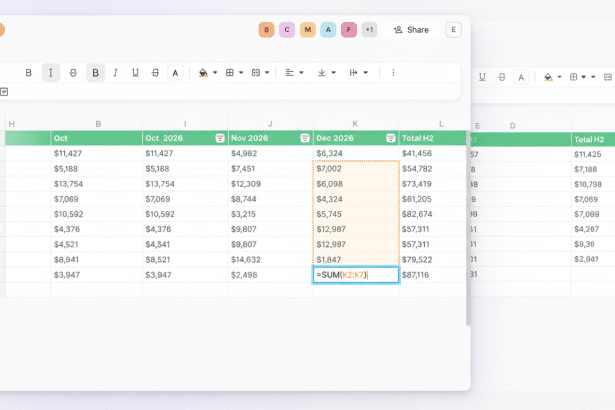Toggle the slanted Italic I button
The height and width of the screenshot is (410, 615).
(x=115, y=73)
